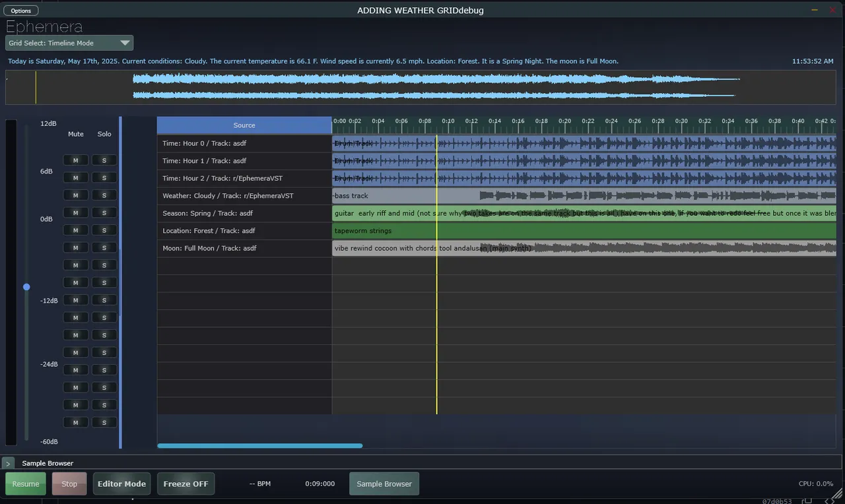Toggle the bottommost M mute button

pyautogui.click(x=75, y=422)
